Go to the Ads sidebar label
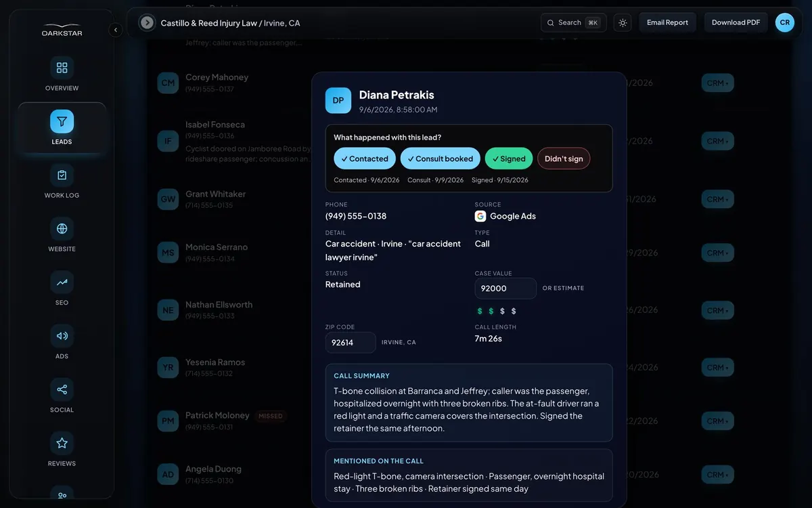Viewport: 812px width, 508px height. (62, 356)
